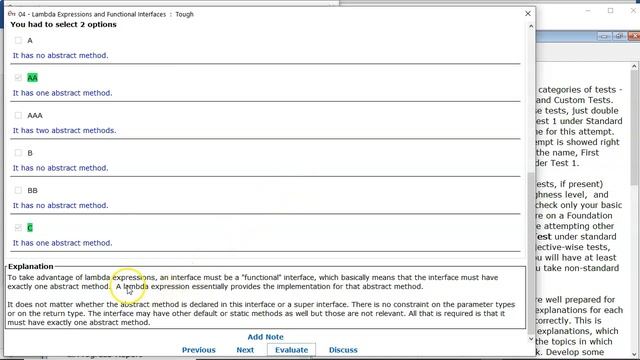Go to the Next question
This screenshot has width=640, height=360.
pyautogui.click(x=245, y=350)
